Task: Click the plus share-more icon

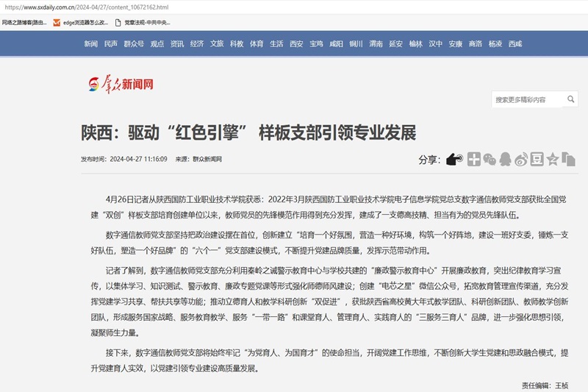Action: click(474, 159)
